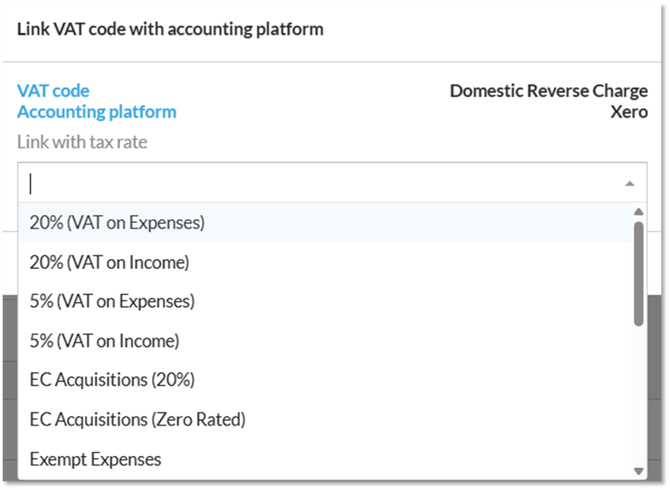Collapse the tax rate dropdown arrow
This screenshot has height=490, width=670.
coord(629,183)
